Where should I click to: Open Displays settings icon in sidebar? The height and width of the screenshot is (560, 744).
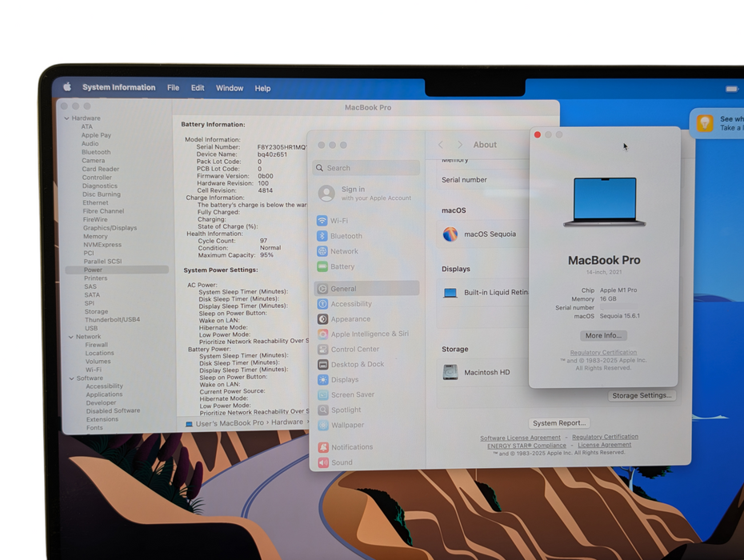(x=323, y=380)
